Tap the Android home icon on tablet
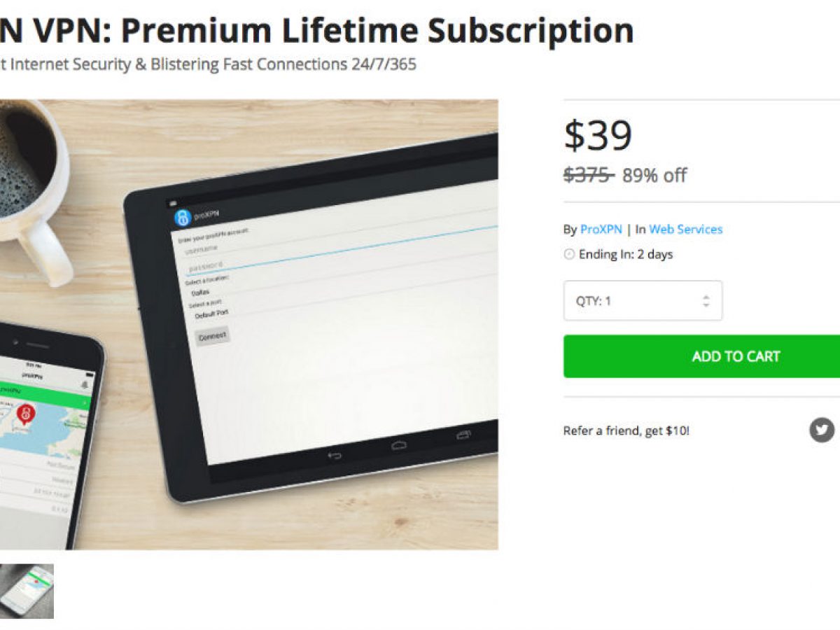This screenshot has width=840, height=630. pyautogui.click(x=399, y=445)
